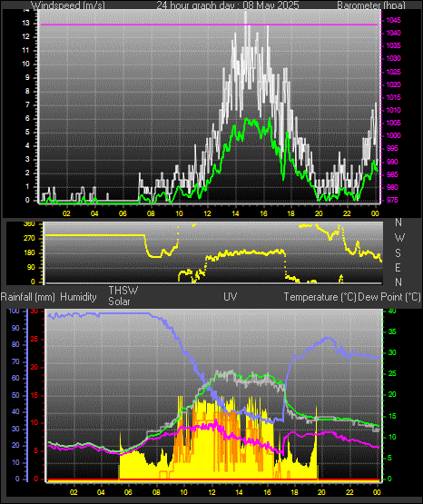The width and height of the screenshot is (423, 504).
Task: Click the 13 value on windspeed axis
Action: (x=25, y=23)
